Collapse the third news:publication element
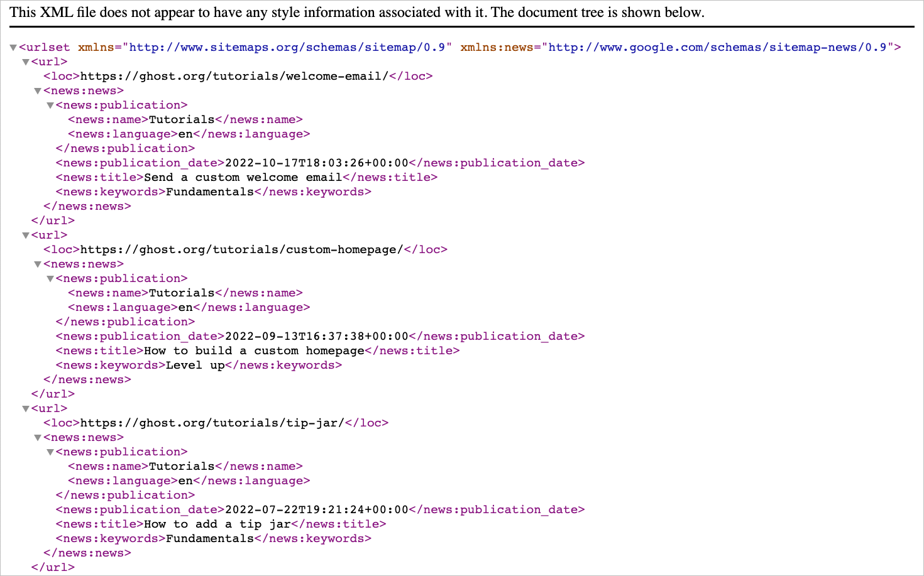This screenshot has width=924, height=576. tap(50, 452)
